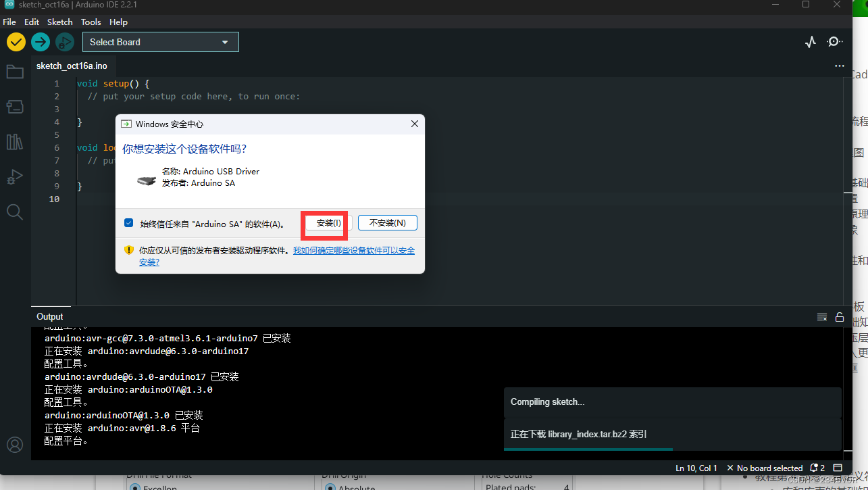The image size is (868, 490).
Task: Click output line 正在安装 arduino:avr@1.8.6 平台
Action: point(122,428)
